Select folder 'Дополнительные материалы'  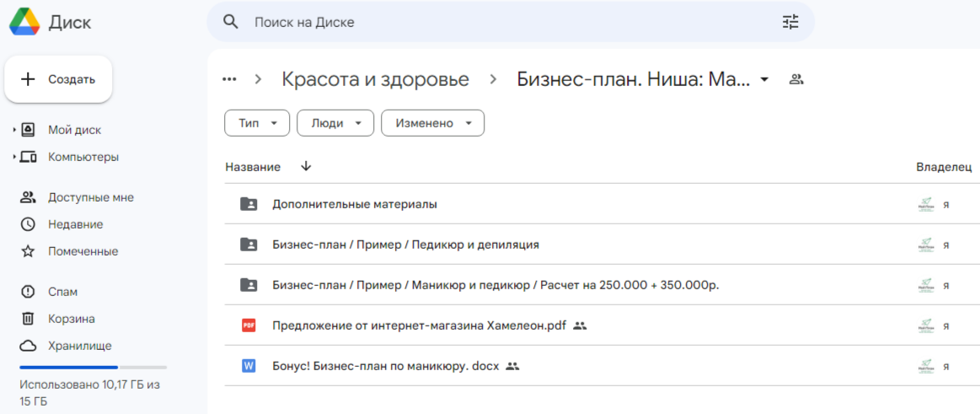(355, 204)
